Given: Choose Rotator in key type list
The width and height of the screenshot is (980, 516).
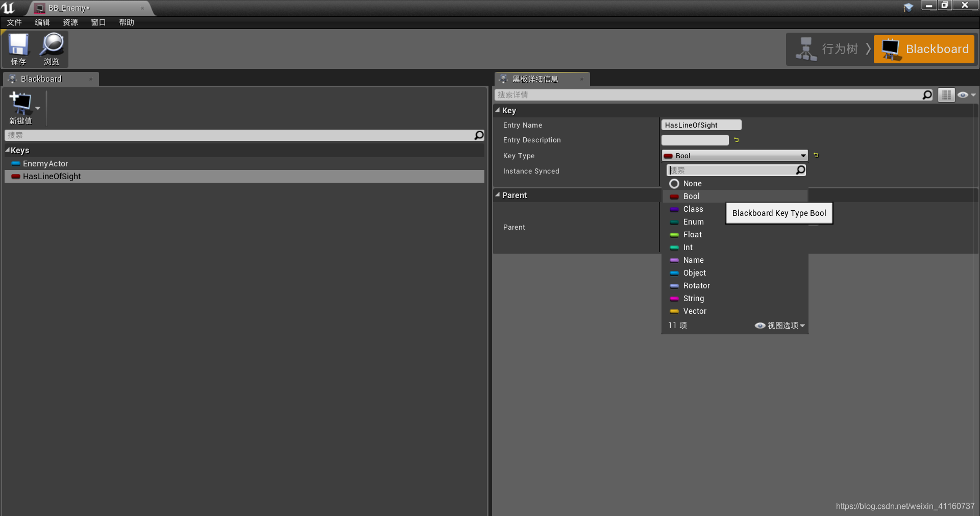Looking at the screenshot, I should click(x=735, y=285).
